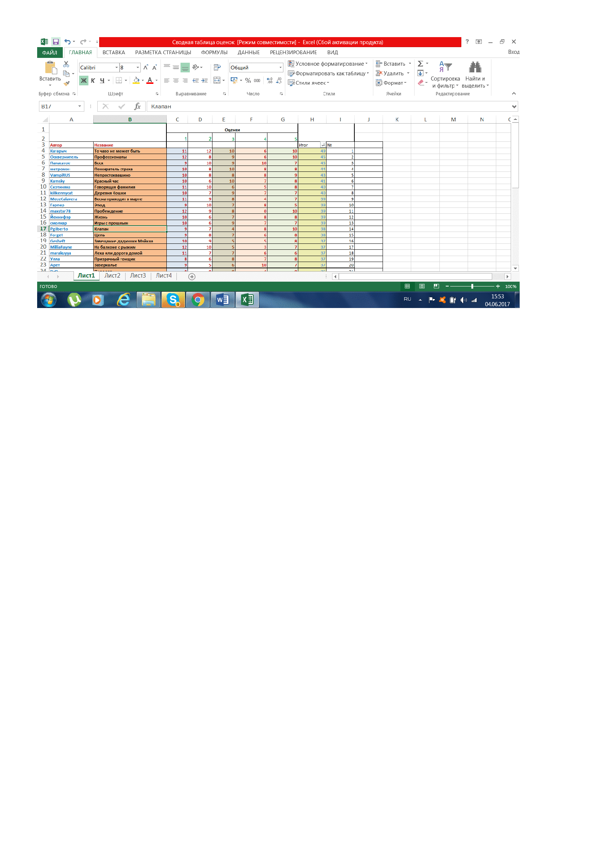Increase font size with the larger A icon
Screen dimensions: 614x868
[x=146, y=68]
